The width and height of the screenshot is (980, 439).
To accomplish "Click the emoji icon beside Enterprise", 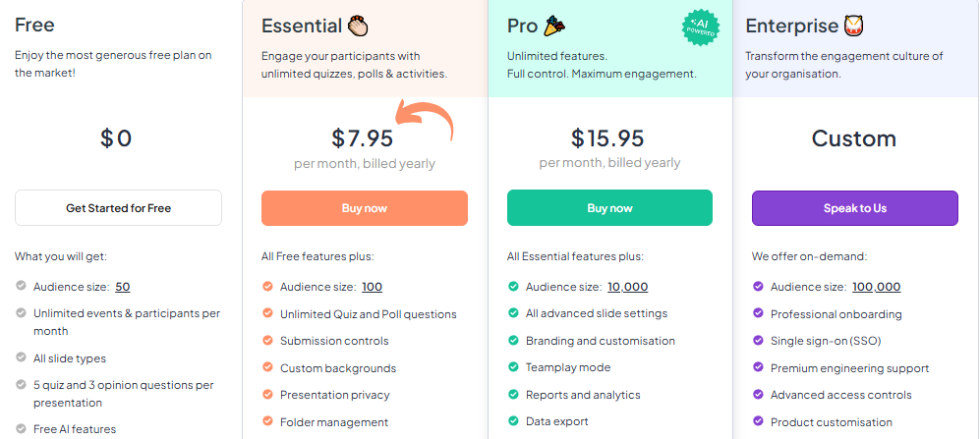I will (854, 26).
